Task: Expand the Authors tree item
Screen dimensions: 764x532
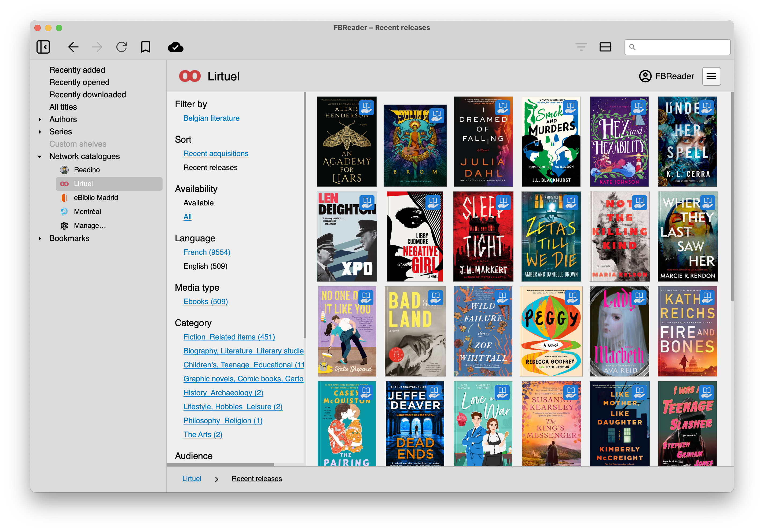Action: coord(40,119)
